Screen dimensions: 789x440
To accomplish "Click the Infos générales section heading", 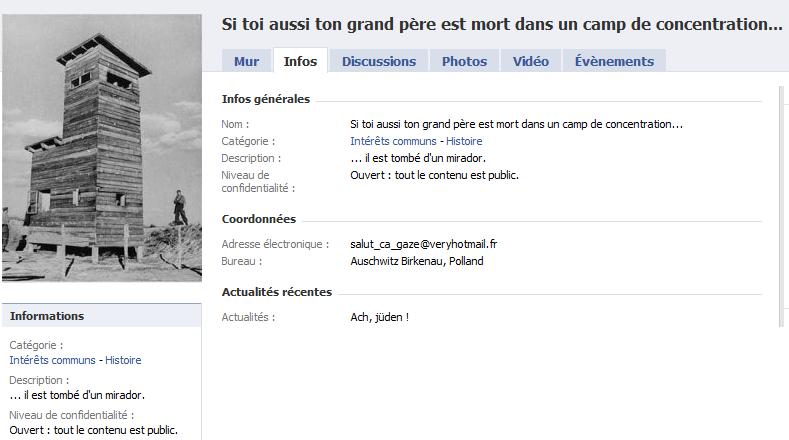I will pyautogui.click(x=266, y=99).
